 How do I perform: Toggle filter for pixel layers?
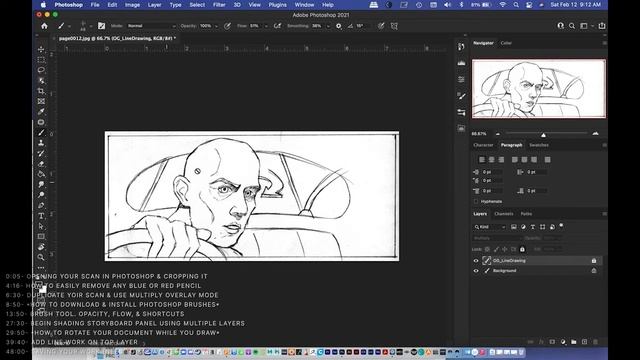[x=513, y=227]
